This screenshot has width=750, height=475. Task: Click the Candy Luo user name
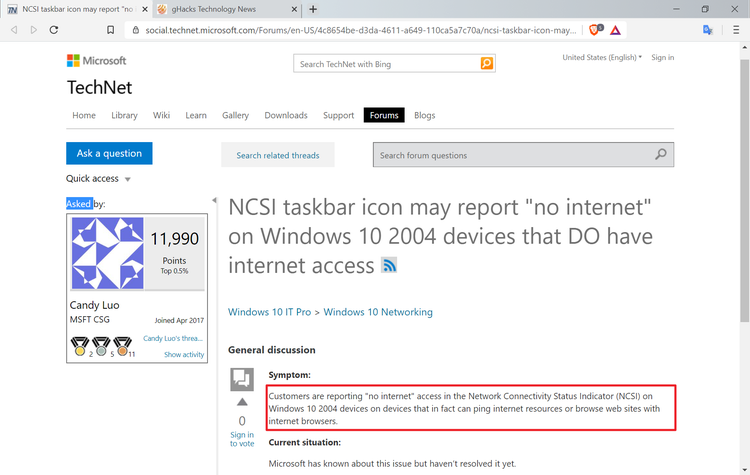pos(95,305)
